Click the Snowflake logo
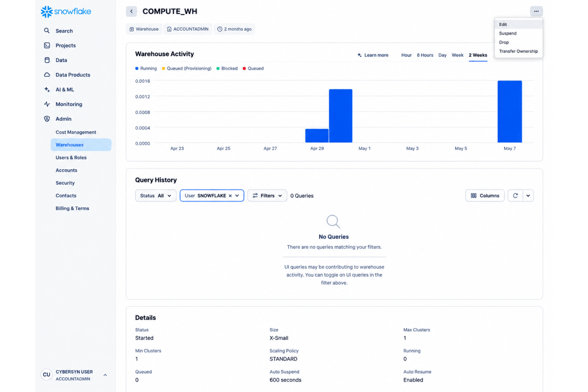This screenshot has width=588, height=392. [66, 12]
